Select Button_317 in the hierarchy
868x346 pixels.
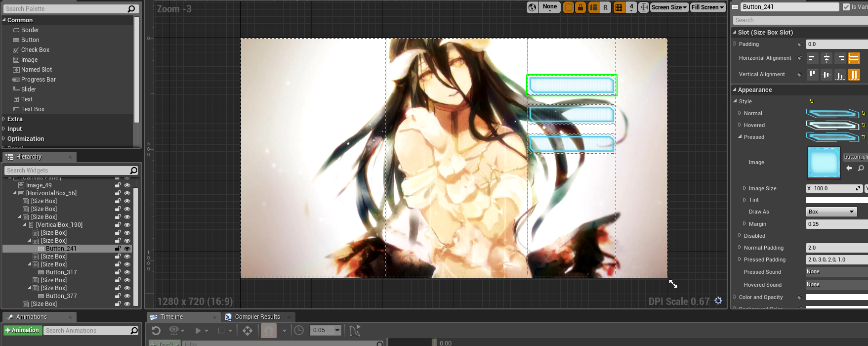(61, 272)
